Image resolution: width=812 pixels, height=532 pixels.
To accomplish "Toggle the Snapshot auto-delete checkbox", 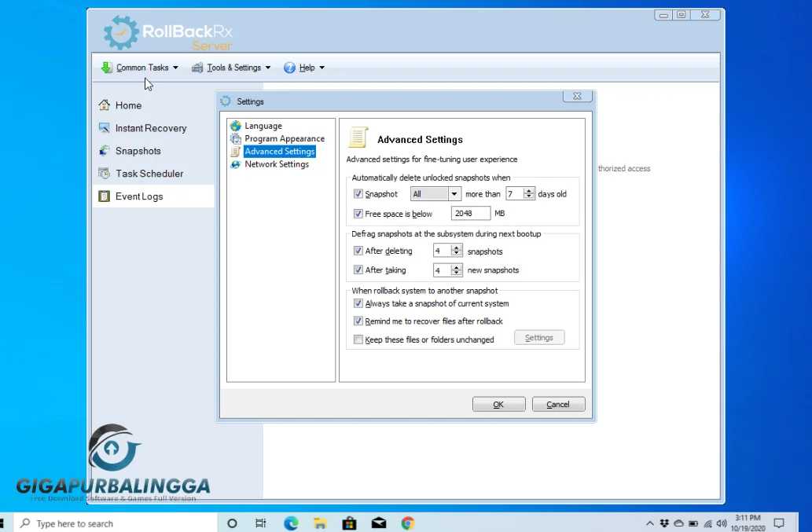I will click(358, 193).
